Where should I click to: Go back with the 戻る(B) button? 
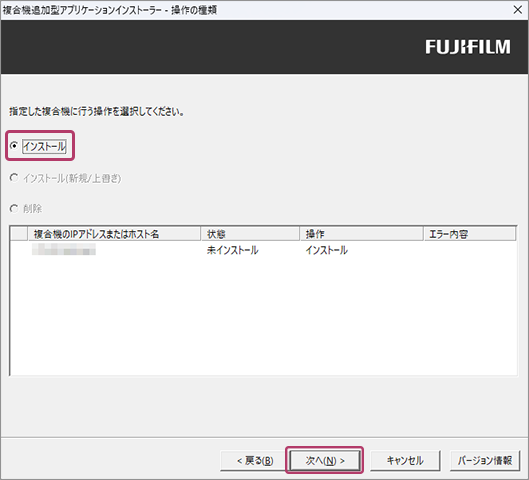tap(255, 460)
